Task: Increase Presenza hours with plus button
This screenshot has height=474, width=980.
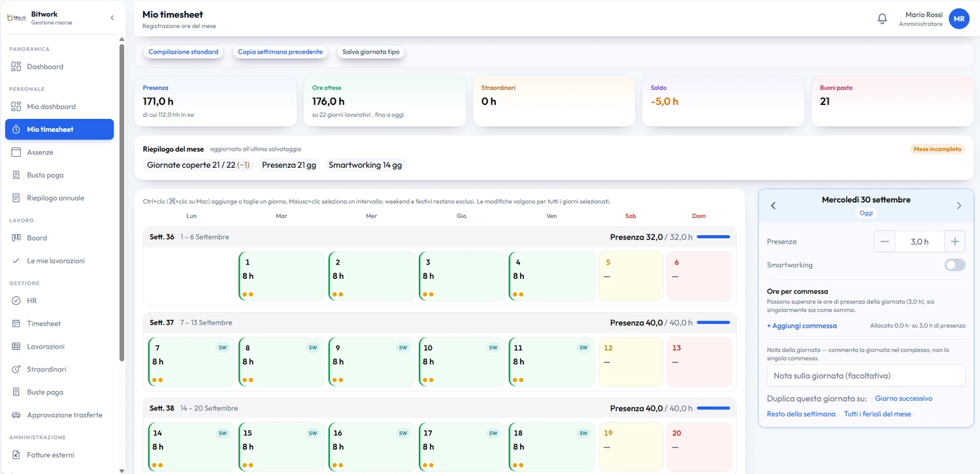Action: [x=955, y=242]
